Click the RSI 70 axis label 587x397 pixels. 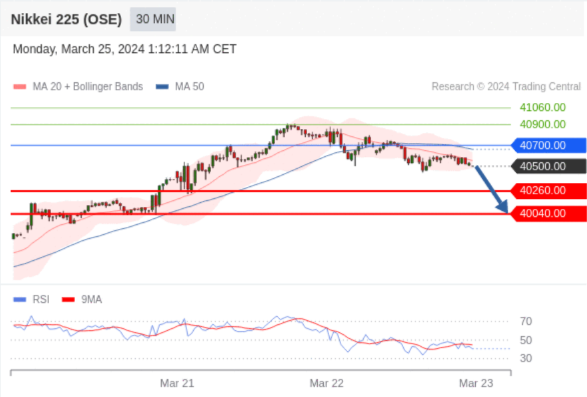coord(526,321)
